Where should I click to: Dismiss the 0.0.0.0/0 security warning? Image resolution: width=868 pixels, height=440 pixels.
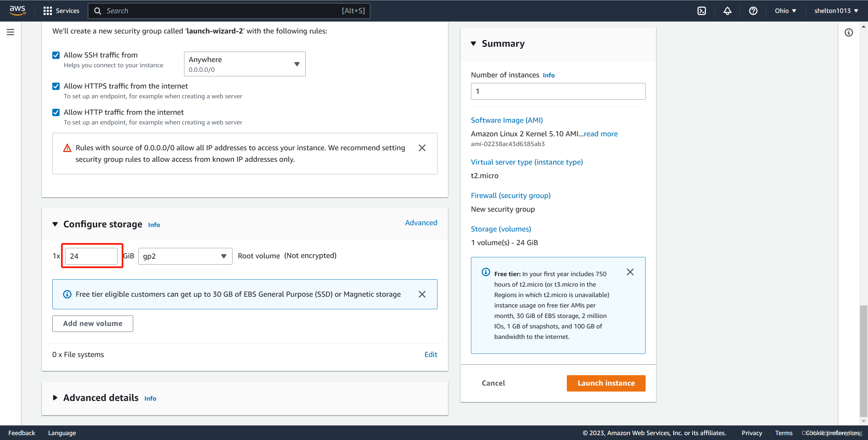[x=422, y=148]
